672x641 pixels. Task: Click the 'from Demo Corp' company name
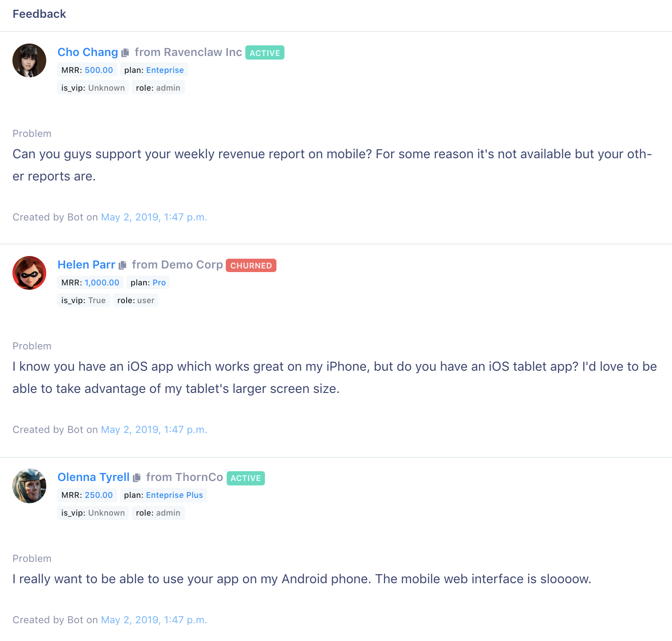177,264
